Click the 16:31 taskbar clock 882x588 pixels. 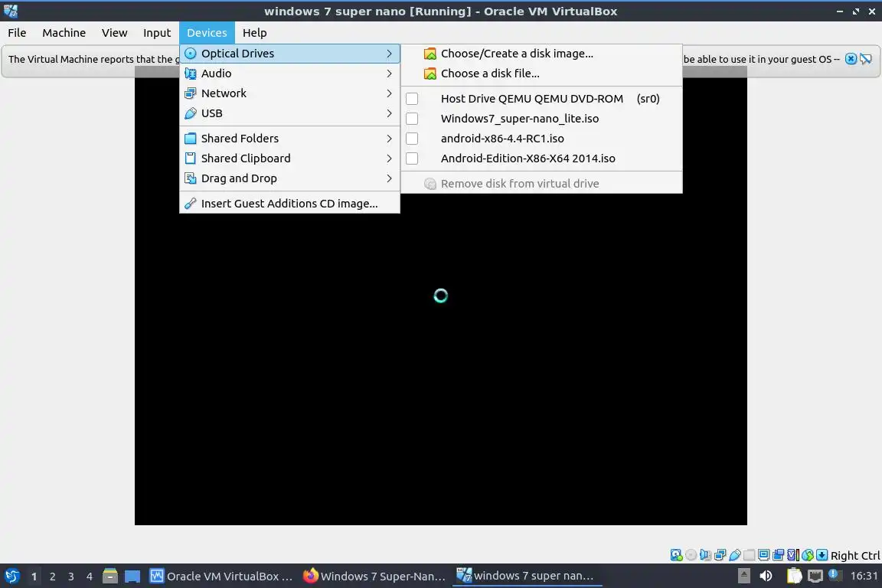[864, 576]
